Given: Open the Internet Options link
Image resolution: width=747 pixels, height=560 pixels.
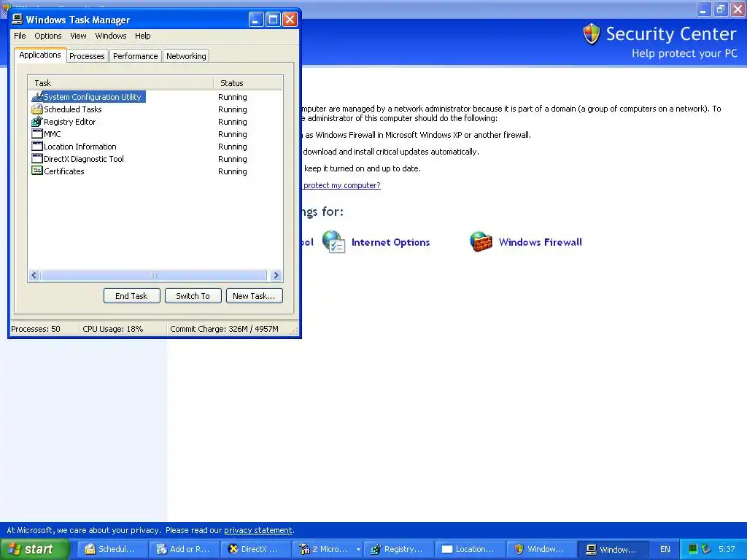Looking at the screenshot, I should [x=391, y=242].
